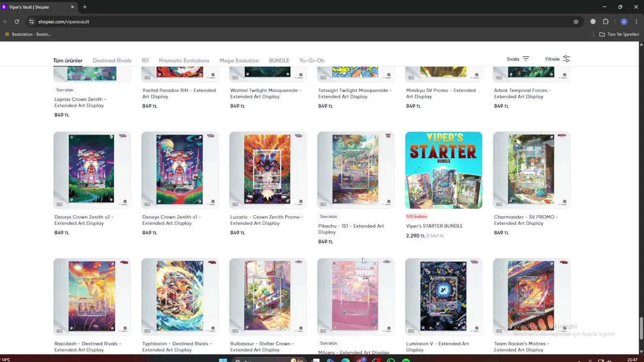Click the Lapras Crown Zenith title link
This screenshot has height=362, width=644.
[79, 102]
